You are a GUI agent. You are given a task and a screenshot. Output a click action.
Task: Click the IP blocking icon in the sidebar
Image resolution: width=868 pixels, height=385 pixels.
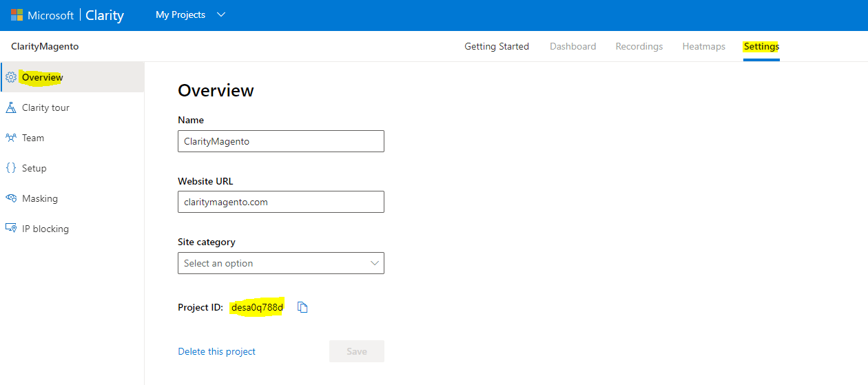coord(11,229)
